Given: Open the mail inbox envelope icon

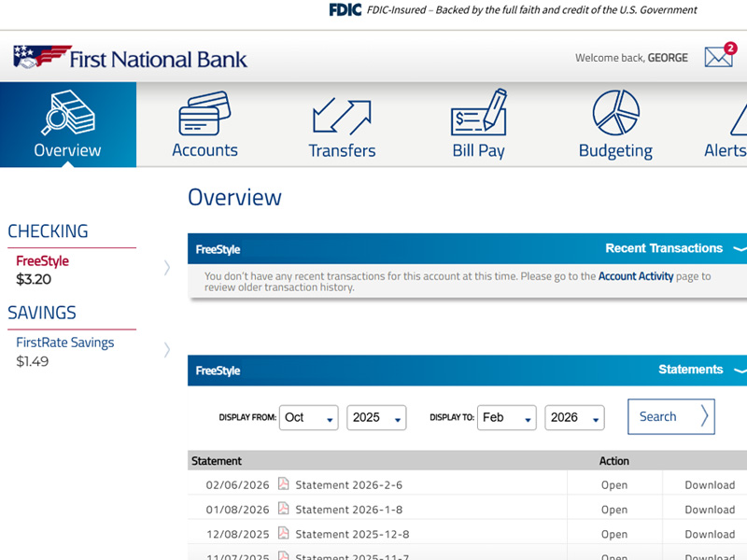Looking at the screenshot, I should [x=718, y=57].
